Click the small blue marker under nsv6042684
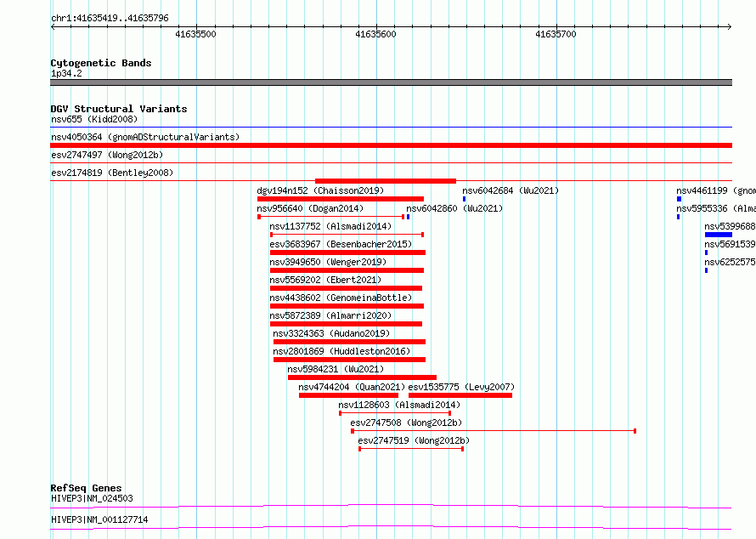 pos(465,199)
